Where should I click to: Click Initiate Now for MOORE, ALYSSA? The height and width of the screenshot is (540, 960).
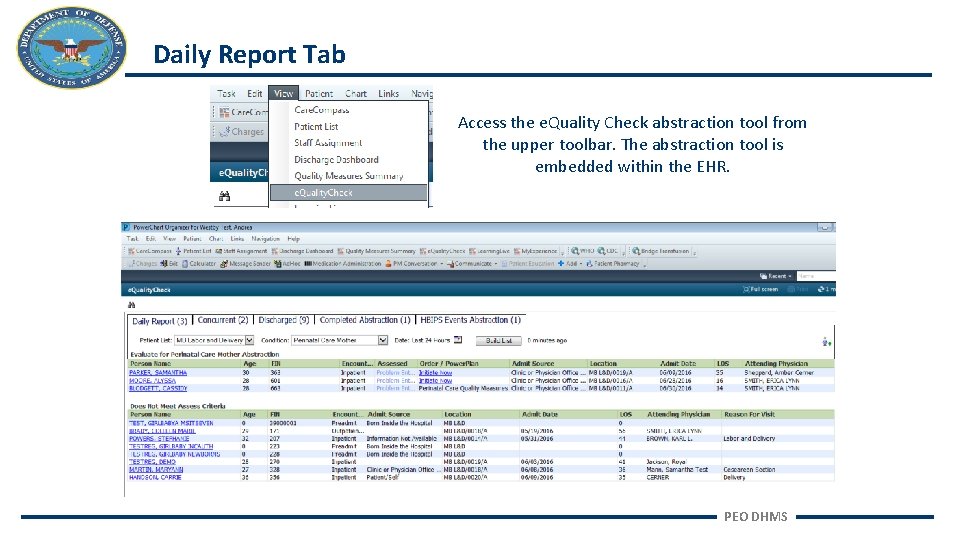[x=435, y=381]
